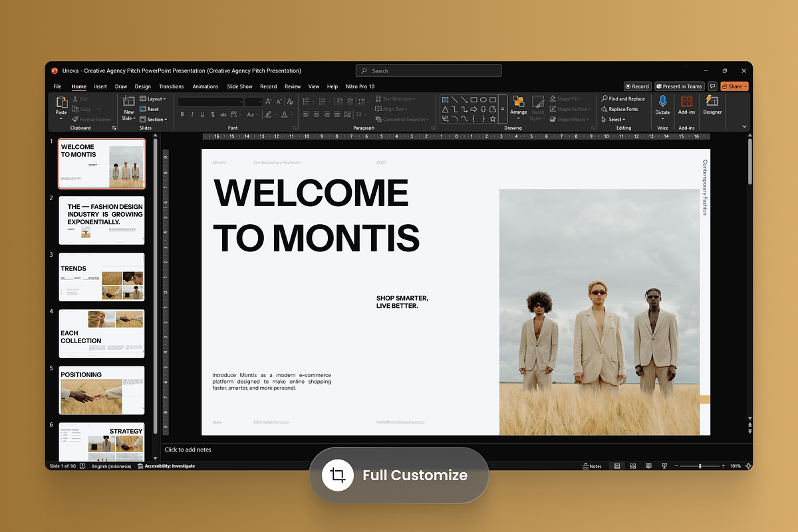798x532 pixels.
Task: Open the font name combo box
Action: pos(211,101)
